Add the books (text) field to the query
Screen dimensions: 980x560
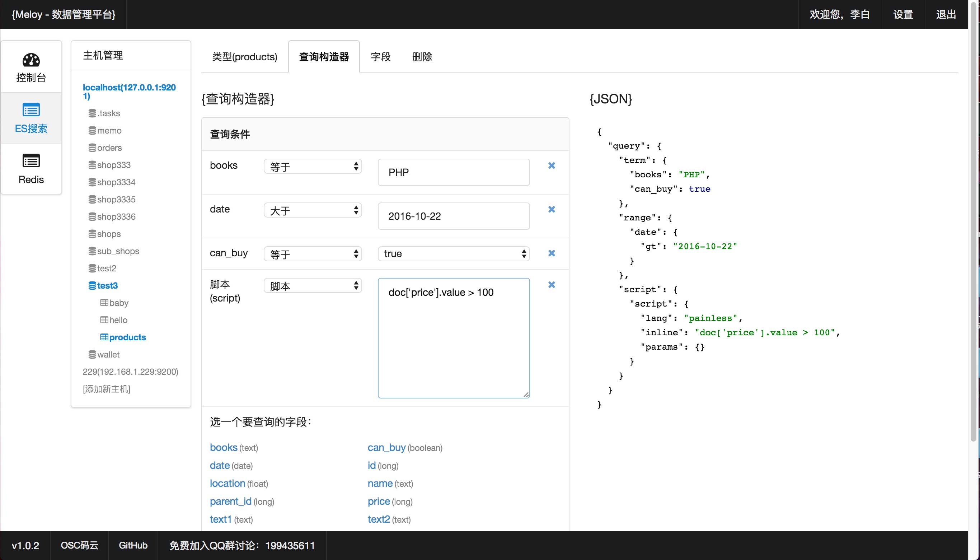[x=224, y=447]
